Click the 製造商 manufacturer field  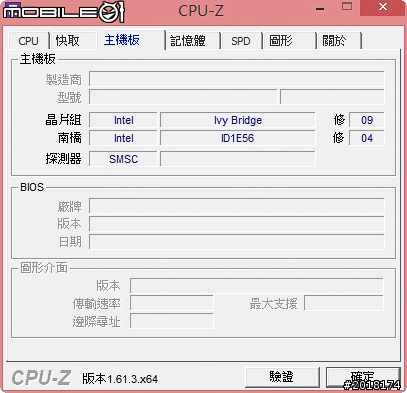[237, 79]
